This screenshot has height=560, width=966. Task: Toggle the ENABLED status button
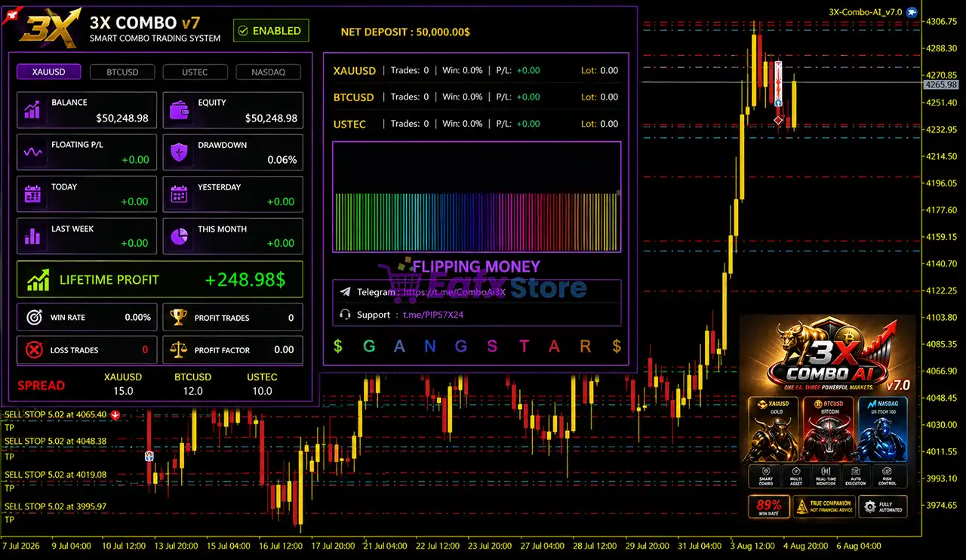pyautogui.click(x=271, y=31)
